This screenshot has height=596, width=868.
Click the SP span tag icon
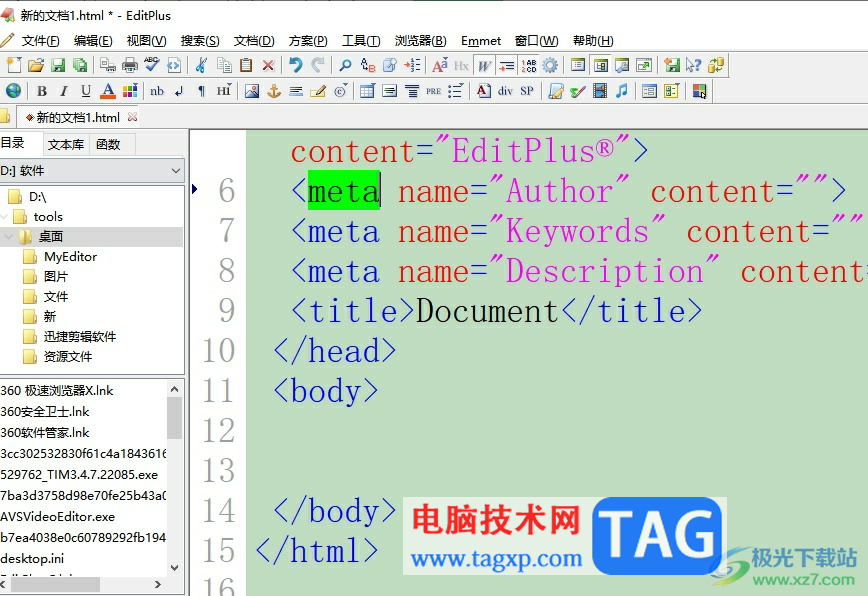click(527, 91)
